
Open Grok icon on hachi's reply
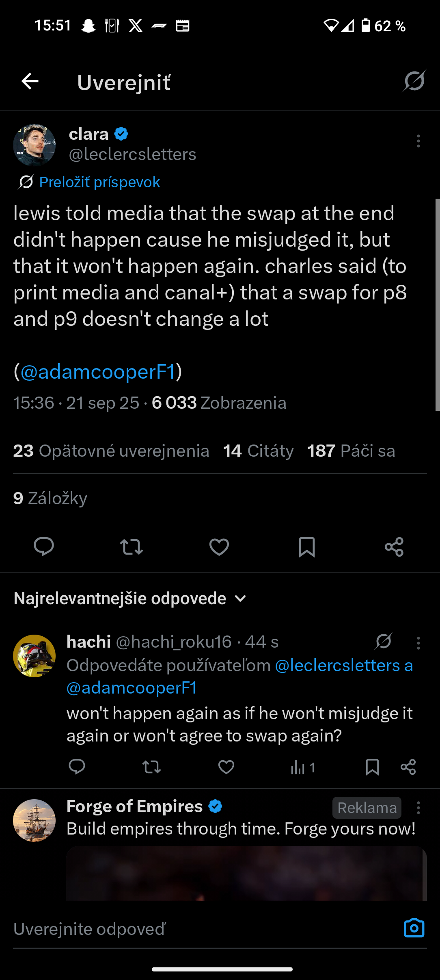coord(384,642)
